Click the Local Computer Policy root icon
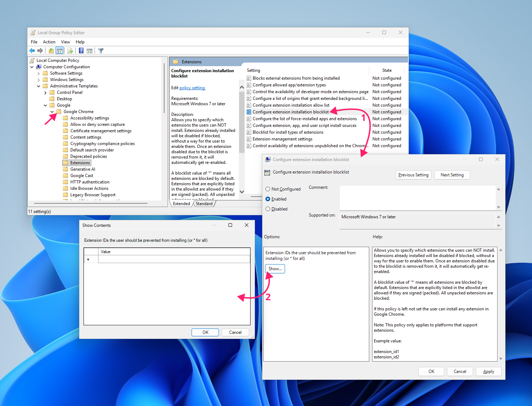Screen dimensions: 532x406 (32, 60)
